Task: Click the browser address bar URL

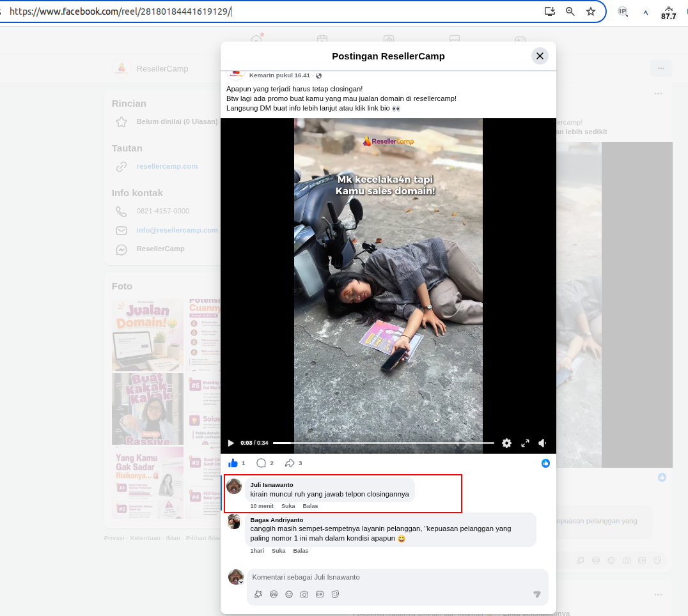Action: tap(120, 12)
